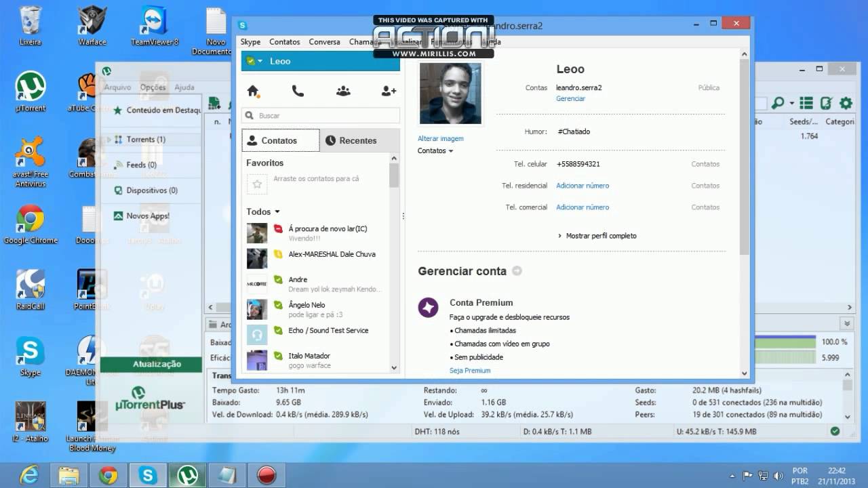This screenshot has width=868, height=488.
Task: Collapse the uTorrent details panel chevron
Action: (846, 324)
